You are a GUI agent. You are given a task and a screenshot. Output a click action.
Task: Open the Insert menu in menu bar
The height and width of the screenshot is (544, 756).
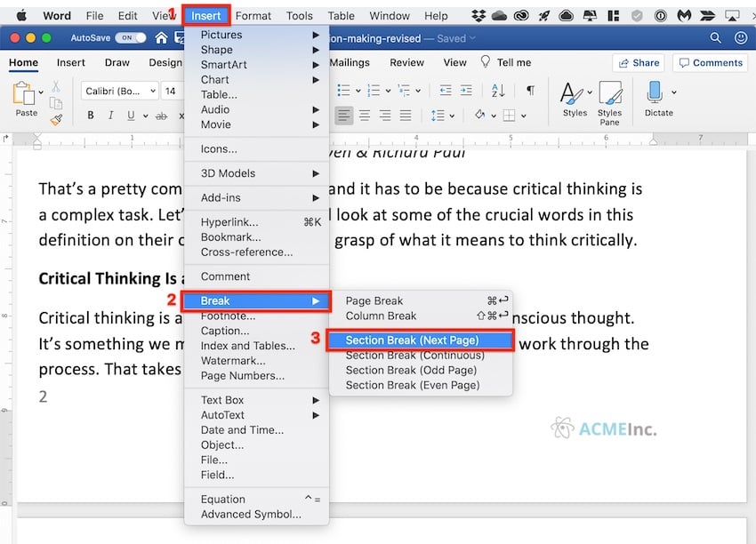point(205,16)
